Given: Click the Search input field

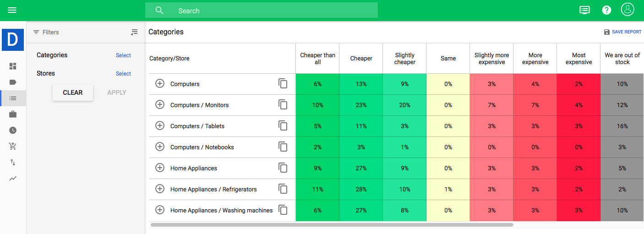Looking at the screenshot, I should click(x=262, y=10).
